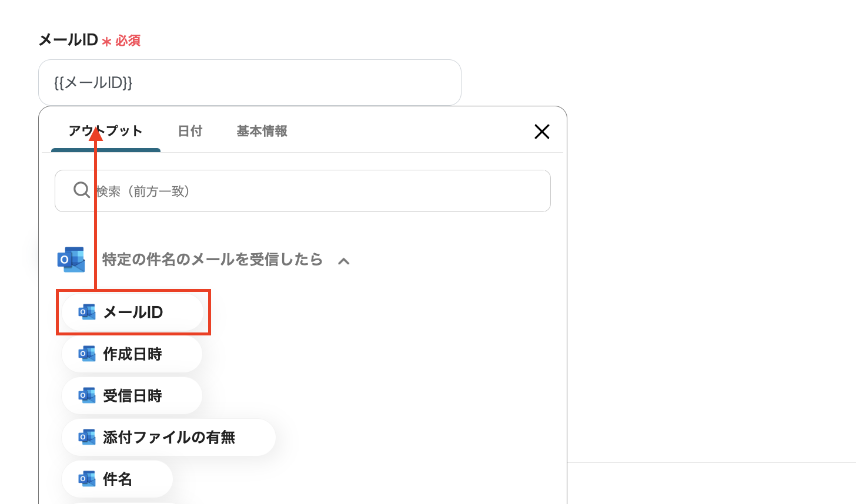
Task: Select the メールID output chip
Action: pos(132,312)
